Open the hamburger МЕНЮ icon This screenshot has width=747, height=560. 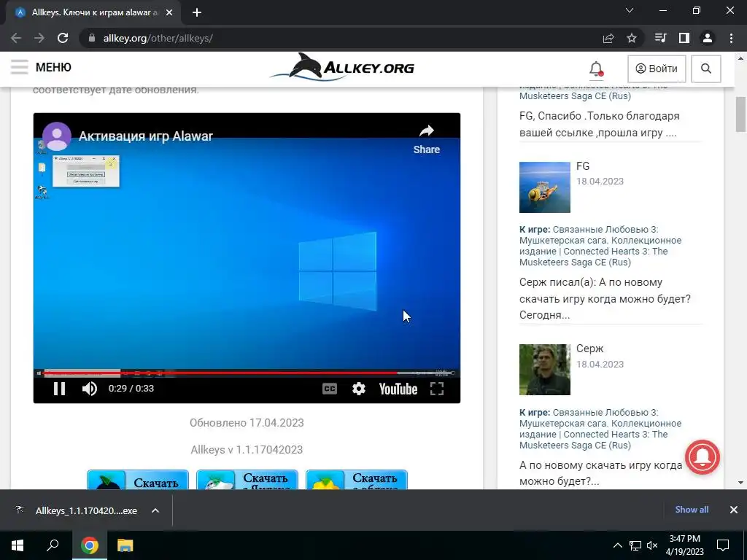coord(20,67)
